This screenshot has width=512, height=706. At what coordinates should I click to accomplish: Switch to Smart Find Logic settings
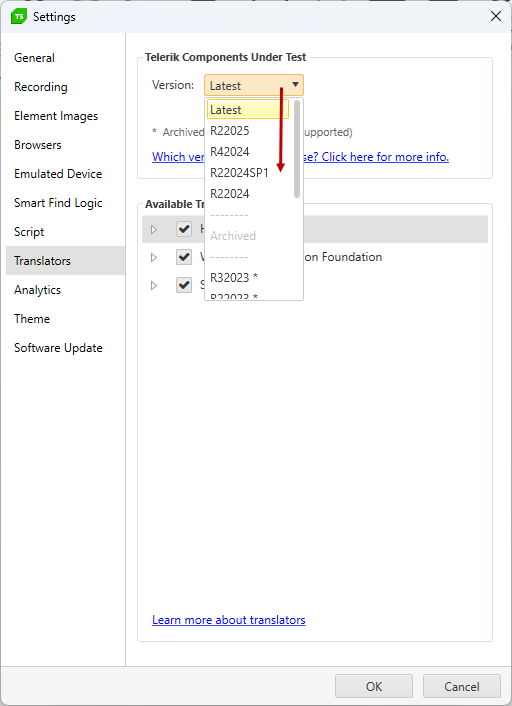pyautogui.click(x=58, y=203)
